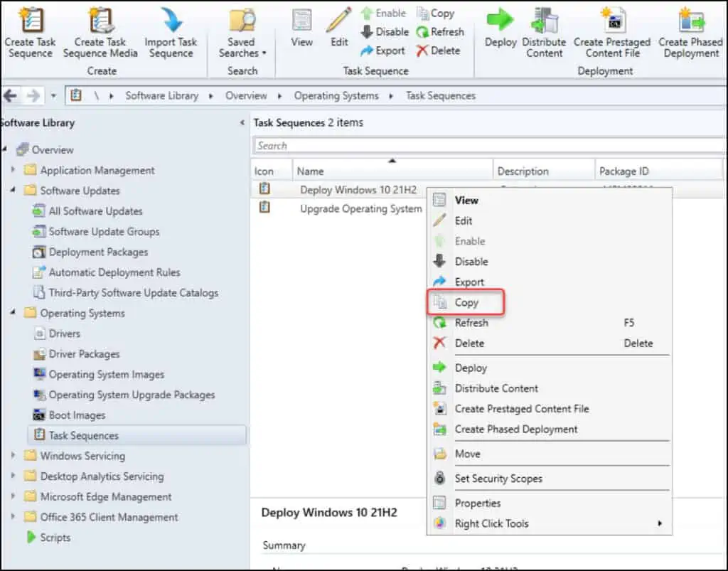Sort by Package ID column header

[658, 171]
